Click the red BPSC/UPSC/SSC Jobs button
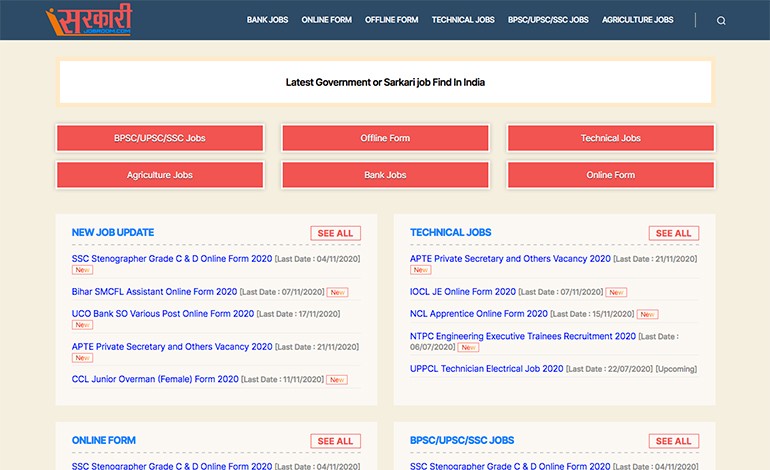The width and height of the screenshot is (770, 470). pos(160,138)
